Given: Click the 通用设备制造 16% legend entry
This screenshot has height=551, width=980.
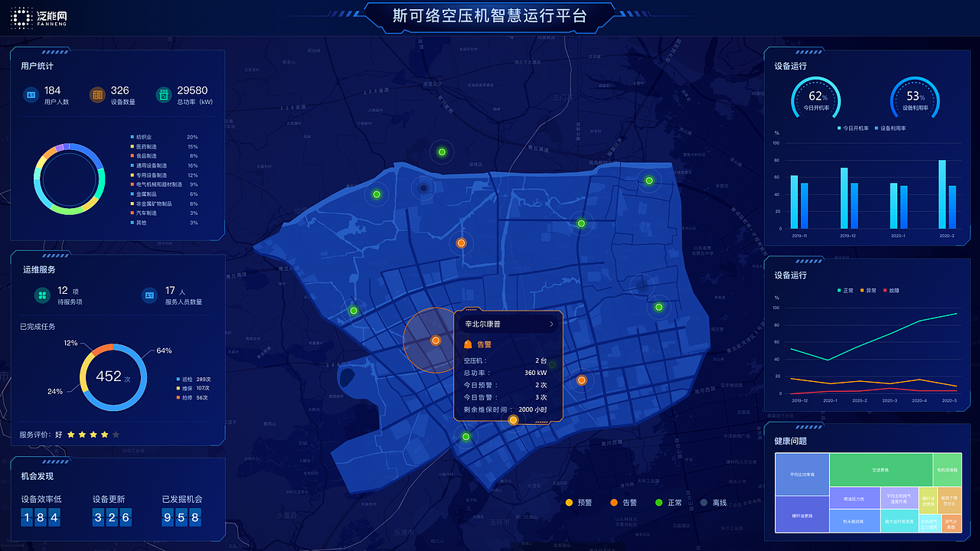Looking at the screenshot, I should click(x=164, y=165).
